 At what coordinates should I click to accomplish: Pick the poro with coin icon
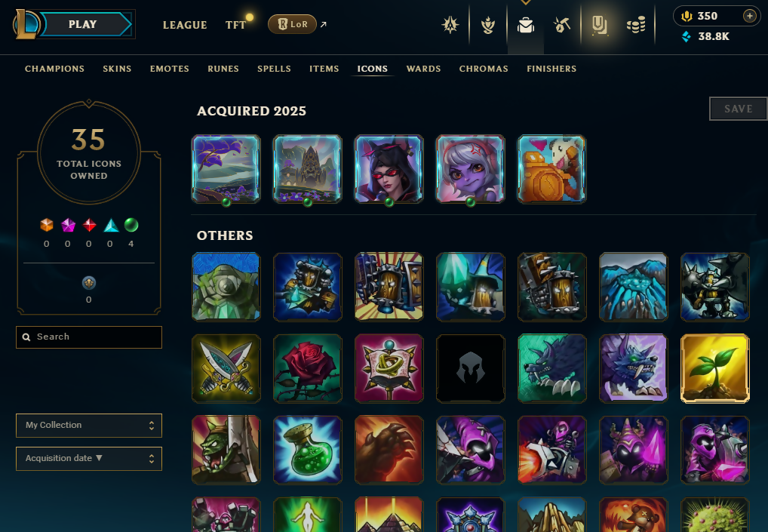(x=552, y=169)
